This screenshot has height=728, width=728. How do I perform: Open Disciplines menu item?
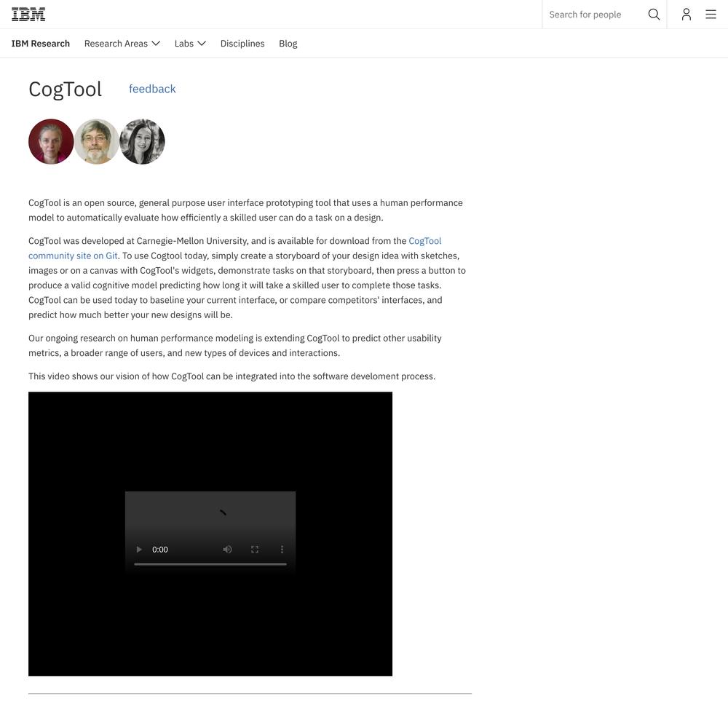(x=242, y=43)
